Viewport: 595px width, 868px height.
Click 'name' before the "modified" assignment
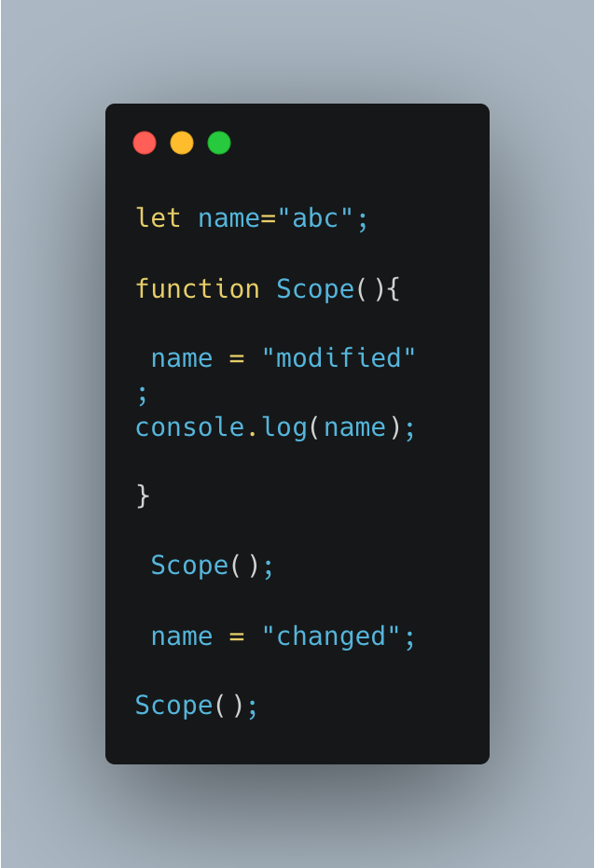click(182, 359)
